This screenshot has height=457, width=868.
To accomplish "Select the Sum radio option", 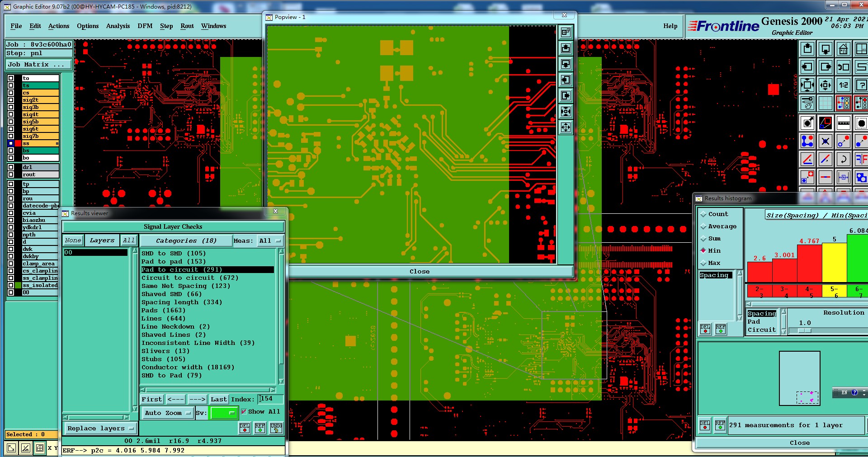I will [703, 239].
